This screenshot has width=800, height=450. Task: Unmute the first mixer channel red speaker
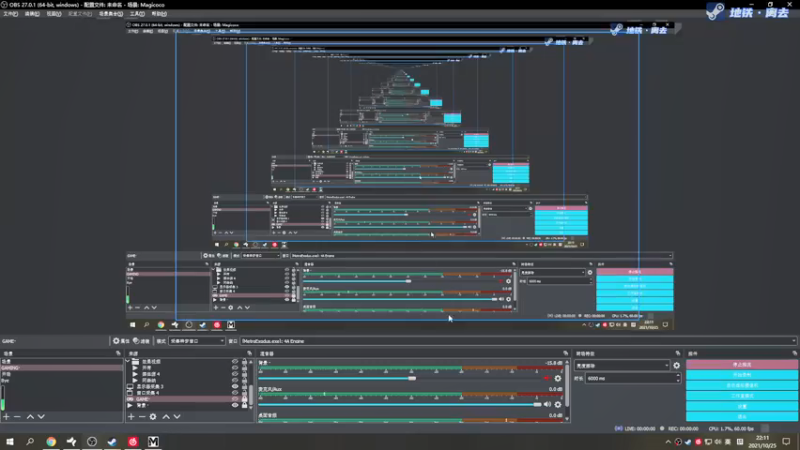547,379
